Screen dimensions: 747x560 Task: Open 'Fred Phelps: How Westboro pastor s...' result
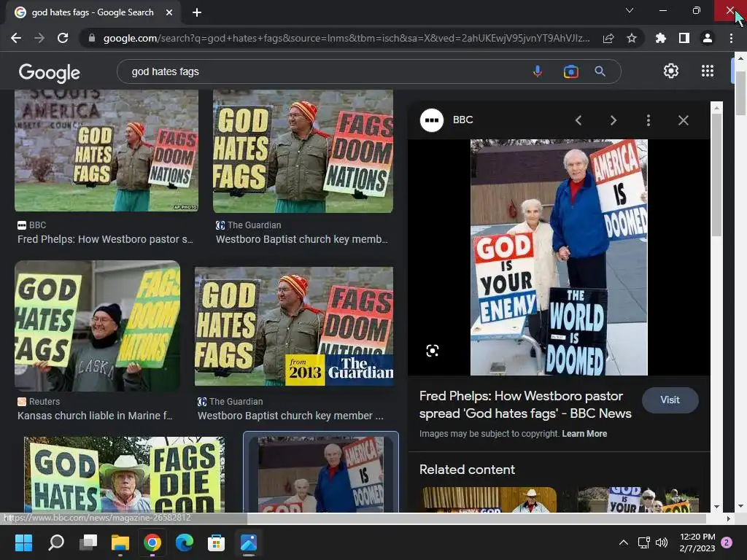[105, 239]
